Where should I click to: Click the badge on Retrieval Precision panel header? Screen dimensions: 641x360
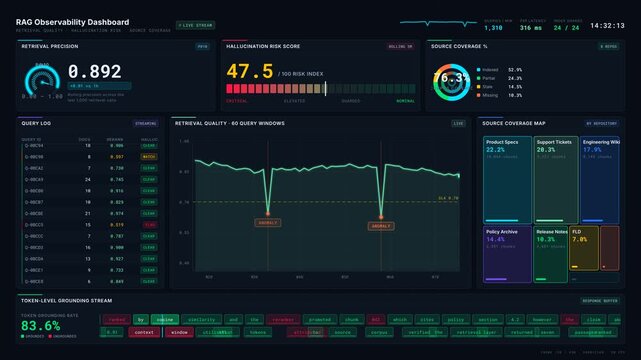click(202, 47)
